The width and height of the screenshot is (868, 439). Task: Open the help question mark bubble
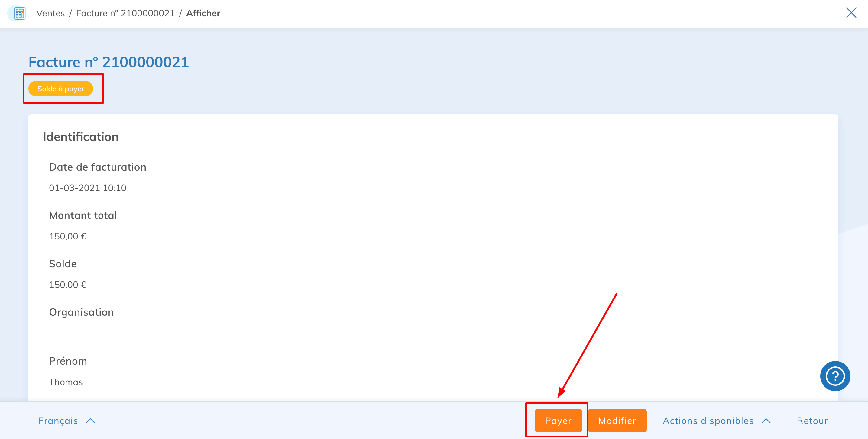point(835,376)
